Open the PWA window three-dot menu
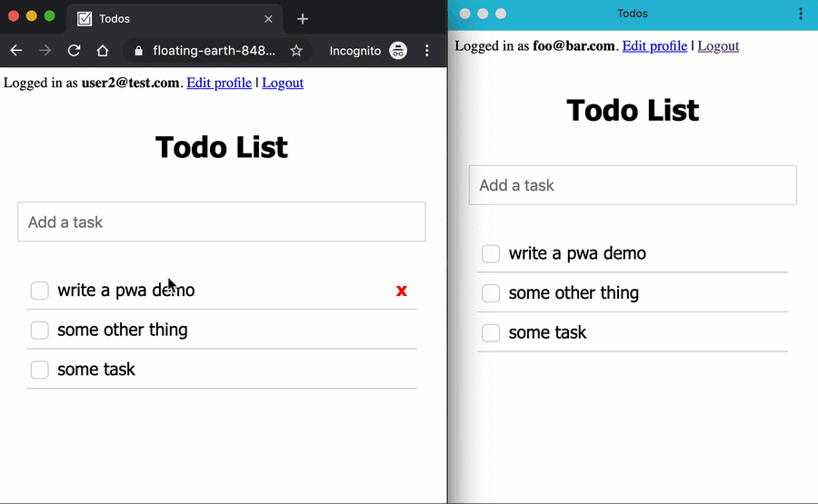The height and width of the screenshot is (504, 818). [801, 14]
